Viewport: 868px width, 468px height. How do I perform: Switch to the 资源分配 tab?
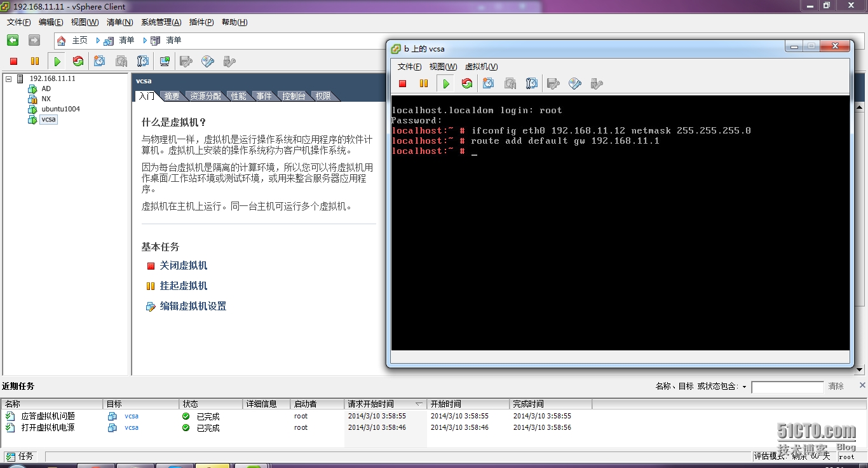(x=205, y=96)
